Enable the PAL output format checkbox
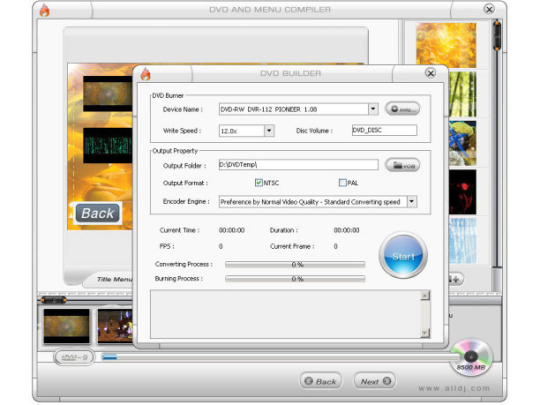 pyautogui.click(x=342, y=183)
